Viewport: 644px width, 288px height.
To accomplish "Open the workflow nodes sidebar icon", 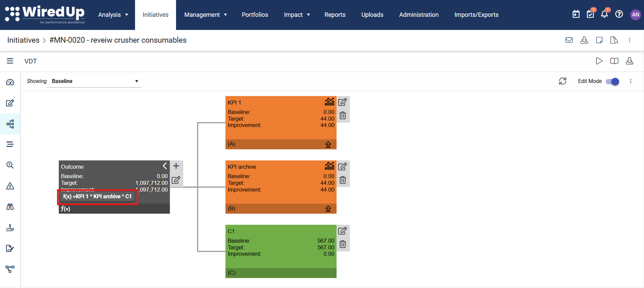I will click(10, 269).
